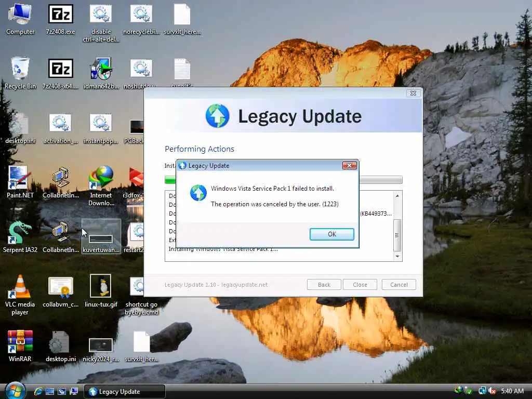532x399 pixels.
Task: Select the desktop.ini icon beside activation_...
Action: [20, 128]
